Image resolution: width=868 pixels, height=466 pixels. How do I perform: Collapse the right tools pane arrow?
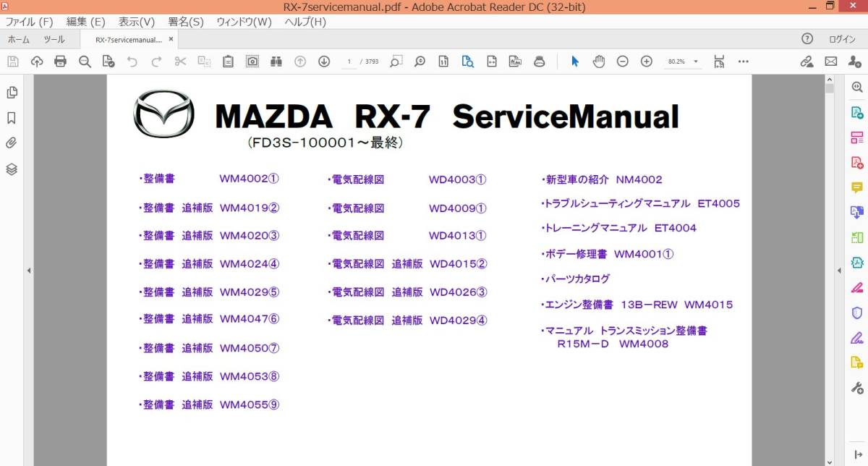coord(841,271)
